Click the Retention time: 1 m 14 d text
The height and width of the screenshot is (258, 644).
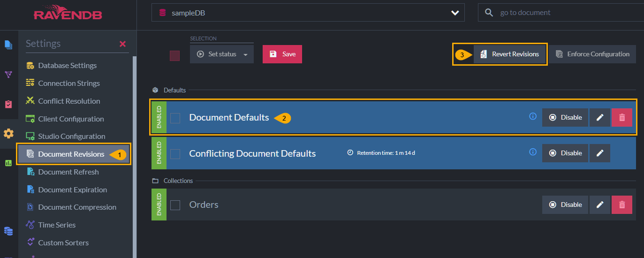[386, 153]
